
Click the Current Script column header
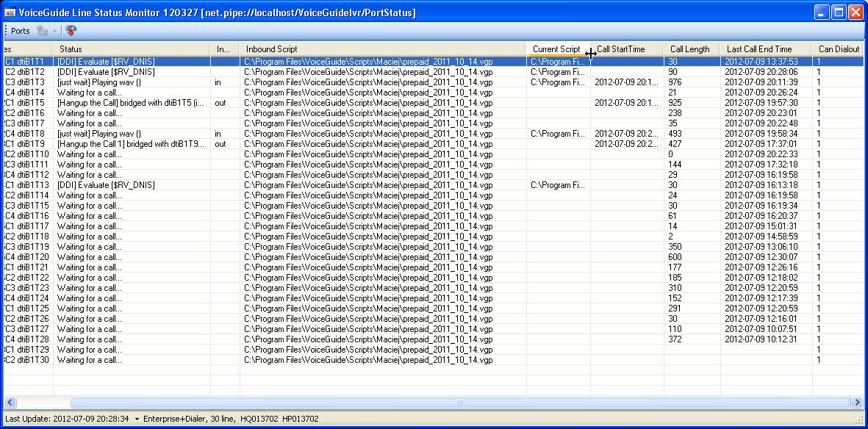click(x=556, y=49)
